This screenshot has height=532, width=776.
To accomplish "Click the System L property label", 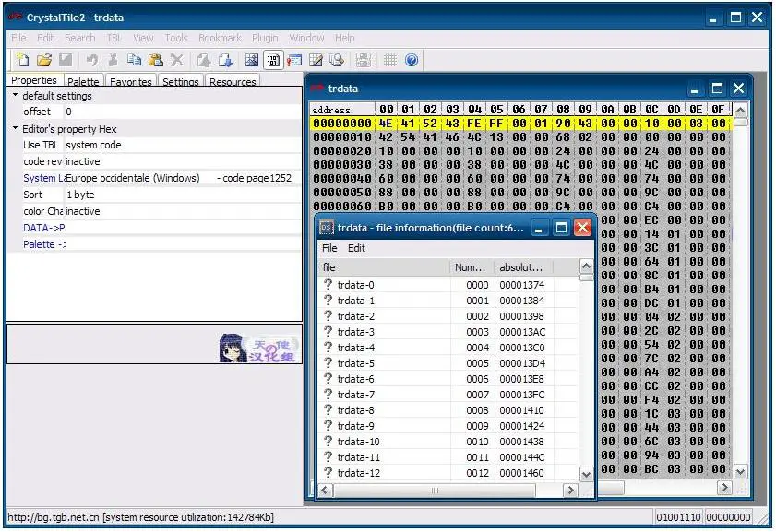I will click(43, 178).
